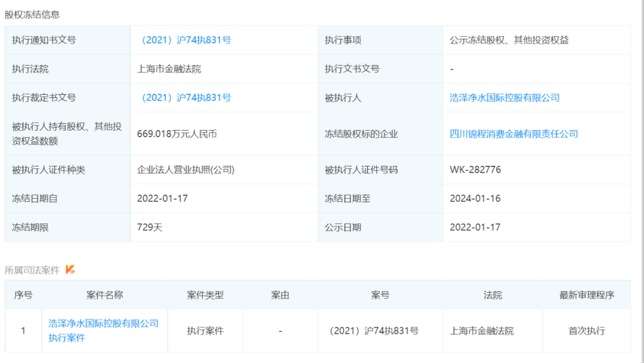Click 2022-01-17 next to 公示日期
The height and width of the screenshot is (363, 644).
tap(475, 227)
